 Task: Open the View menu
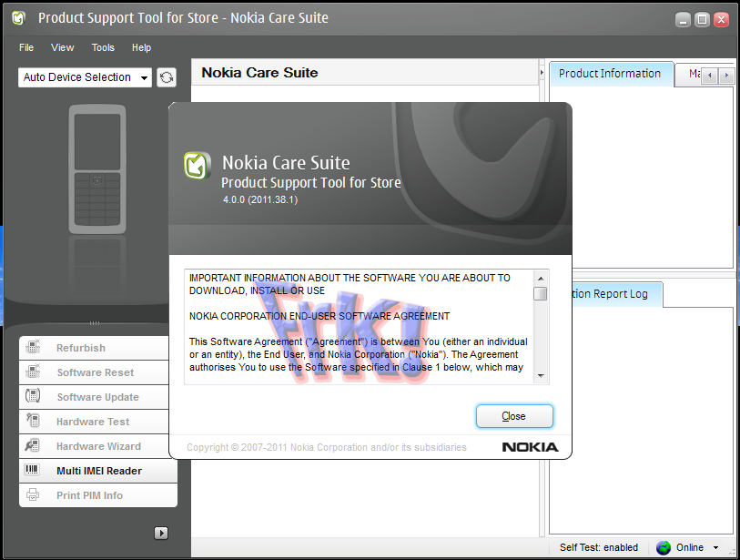[x=62, y=47]
